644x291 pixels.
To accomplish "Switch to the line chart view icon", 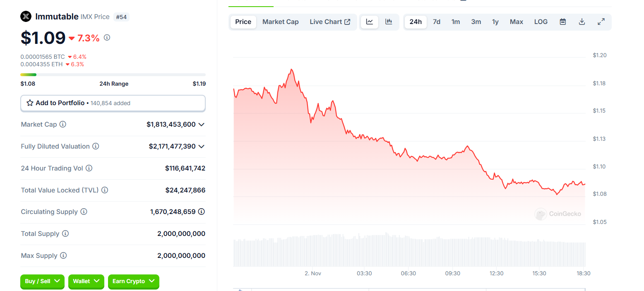I will (x=370, y=22).
